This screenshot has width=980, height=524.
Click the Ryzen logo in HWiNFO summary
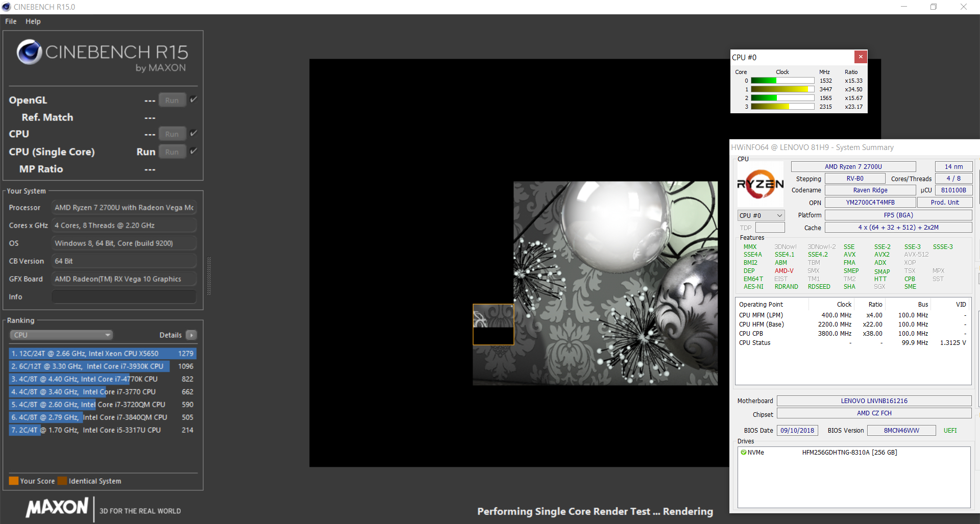(761, 185)
